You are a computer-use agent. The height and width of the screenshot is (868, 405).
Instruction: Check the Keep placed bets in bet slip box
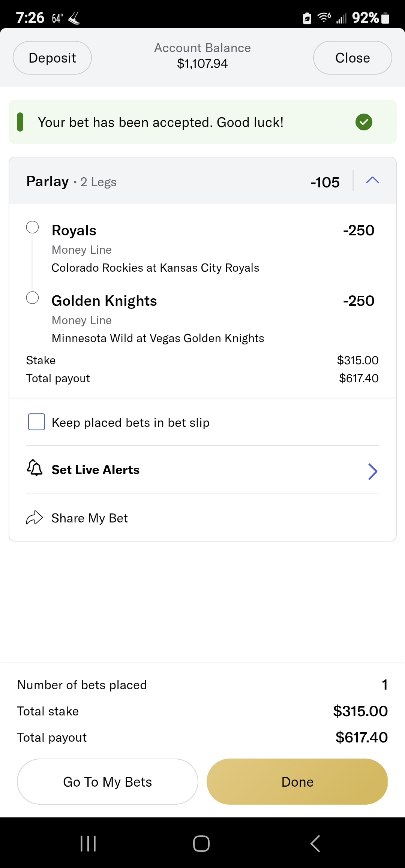coord(37,422)
